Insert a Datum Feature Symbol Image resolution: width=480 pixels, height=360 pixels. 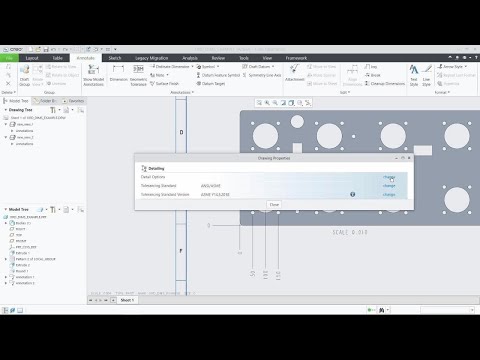point(218,75)
